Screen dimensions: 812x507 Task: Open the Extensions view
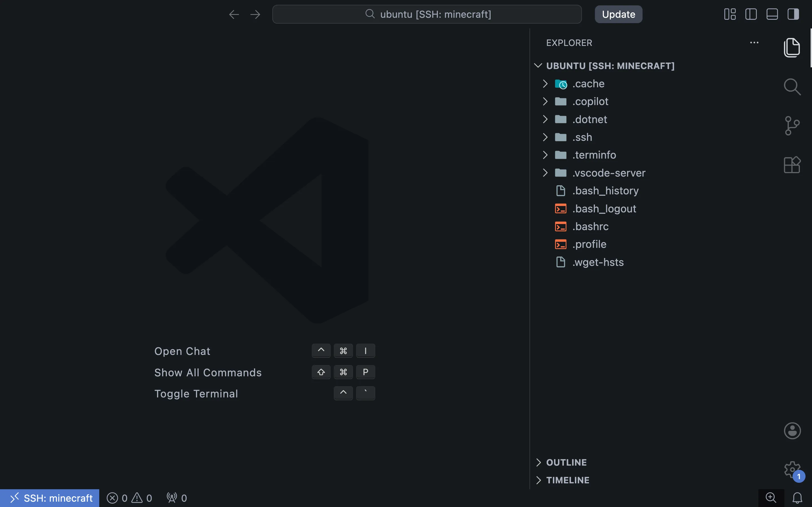[792, 165]
